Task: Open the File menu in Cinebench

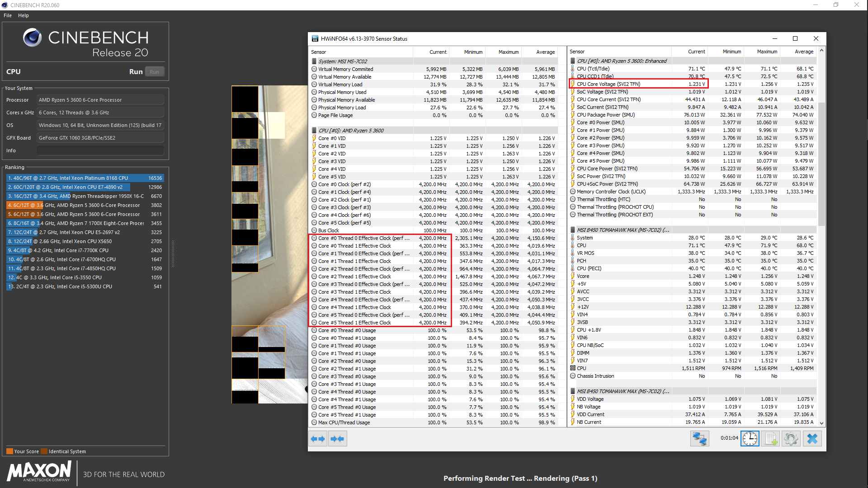Action: point(8,15)
